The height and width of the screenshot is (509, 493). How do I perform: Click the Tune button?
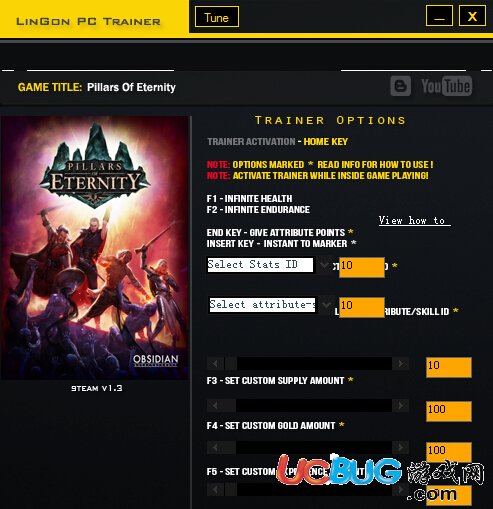tap(217, 17)
